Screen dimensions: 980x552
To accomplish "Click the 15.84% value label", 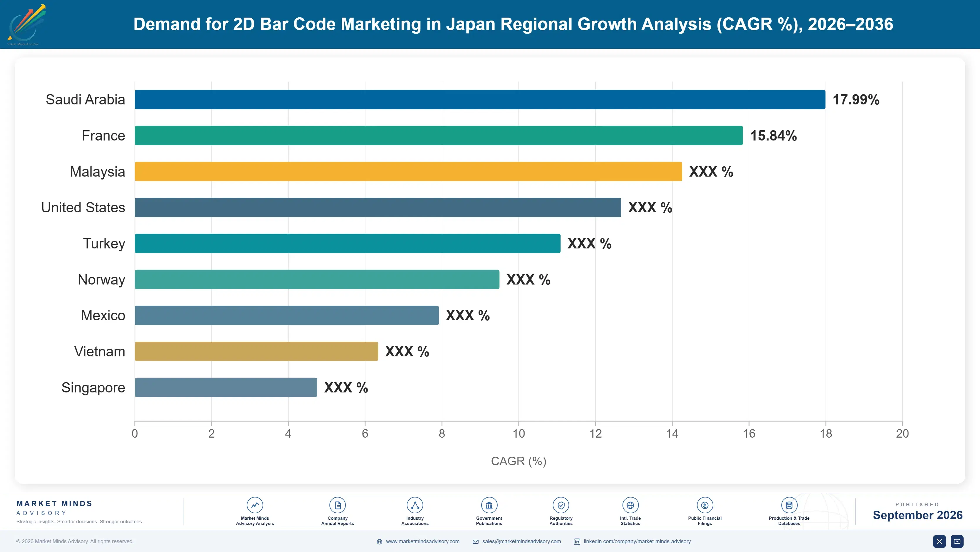I will point(773,136).
